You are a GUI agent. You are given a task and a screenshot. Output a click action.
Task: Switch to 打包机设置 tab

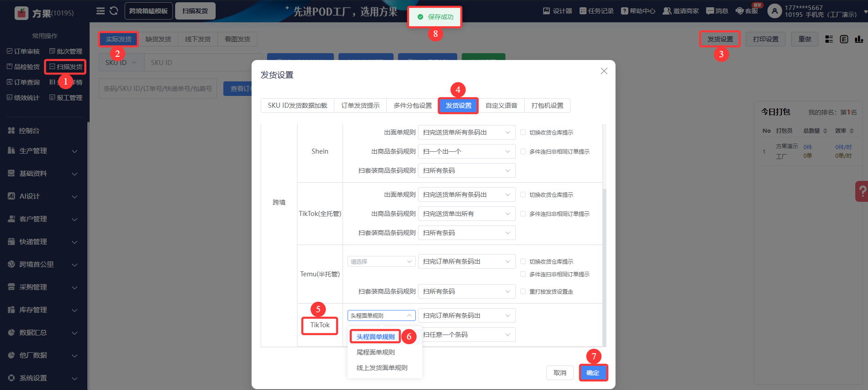(x=547, y=105)
